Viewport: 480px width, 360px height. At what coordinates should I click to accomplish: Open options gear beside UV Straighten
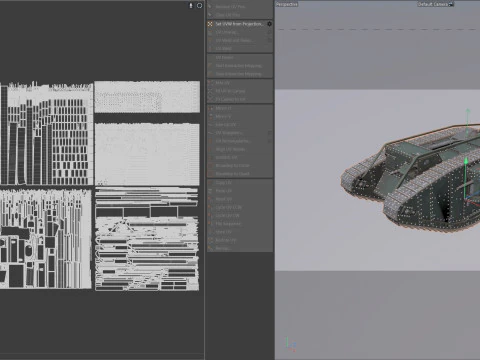(x=269, y=133)
